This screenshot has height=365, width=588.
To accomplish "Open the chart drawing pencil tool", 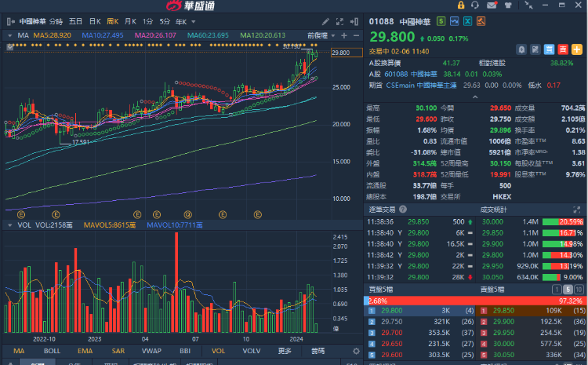I will [325, 22].
